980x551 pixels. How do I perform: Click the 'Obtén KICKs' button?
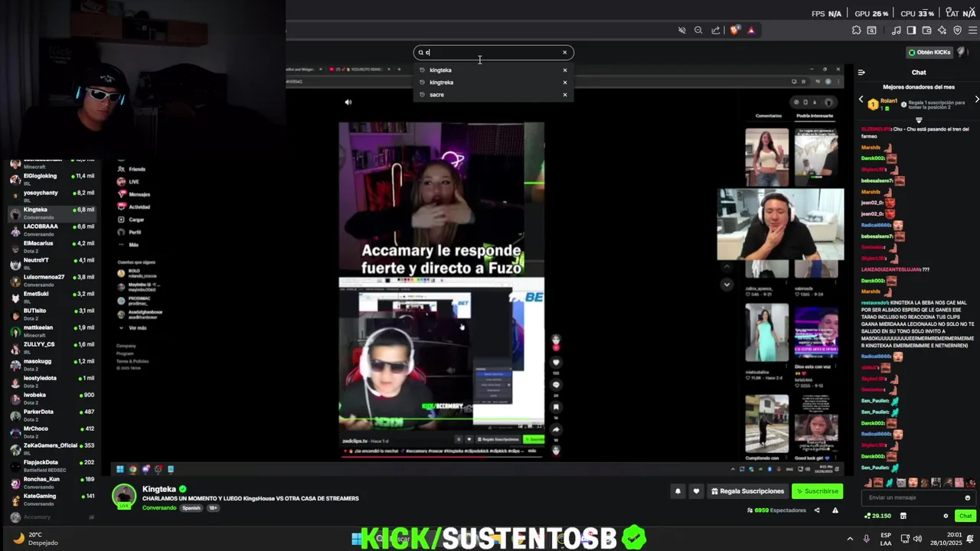click(x=929, y=53)
